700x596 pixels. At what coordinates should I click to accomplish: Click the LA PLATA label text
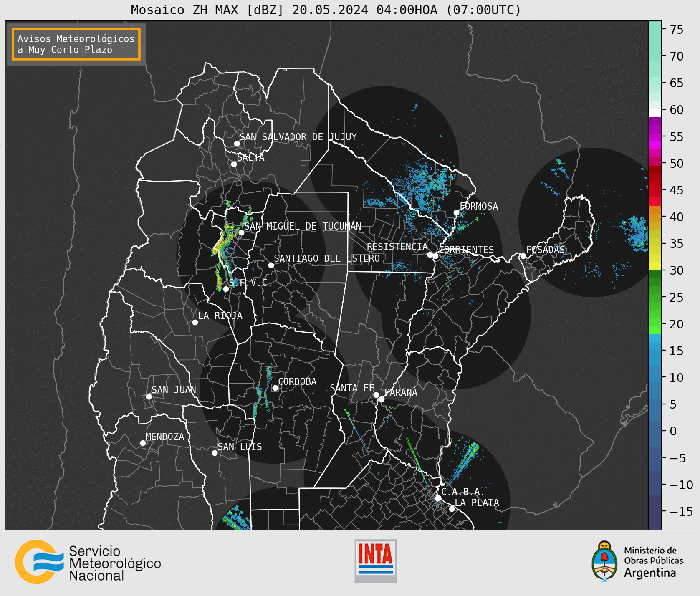477,503
